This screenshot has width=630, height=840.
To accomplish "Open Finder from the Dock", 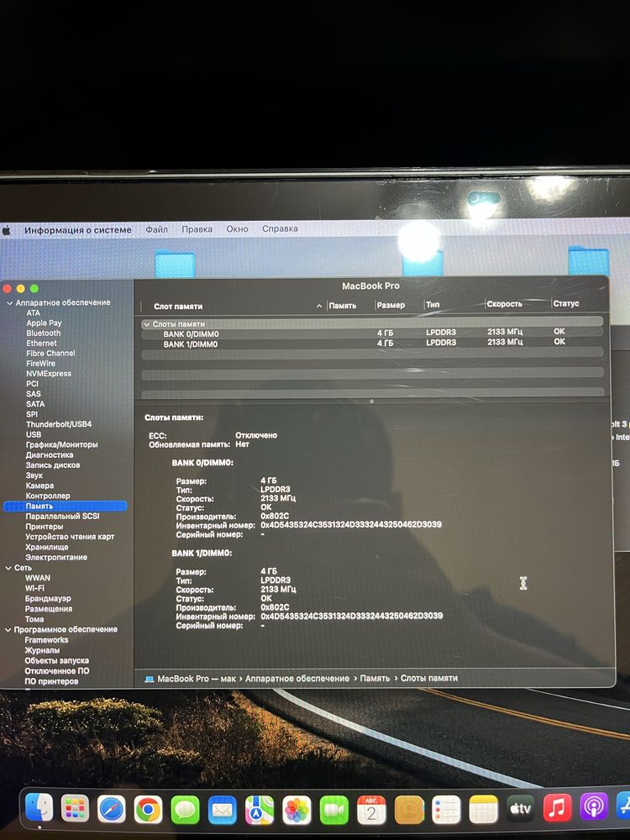I will (x=39, y=807).
